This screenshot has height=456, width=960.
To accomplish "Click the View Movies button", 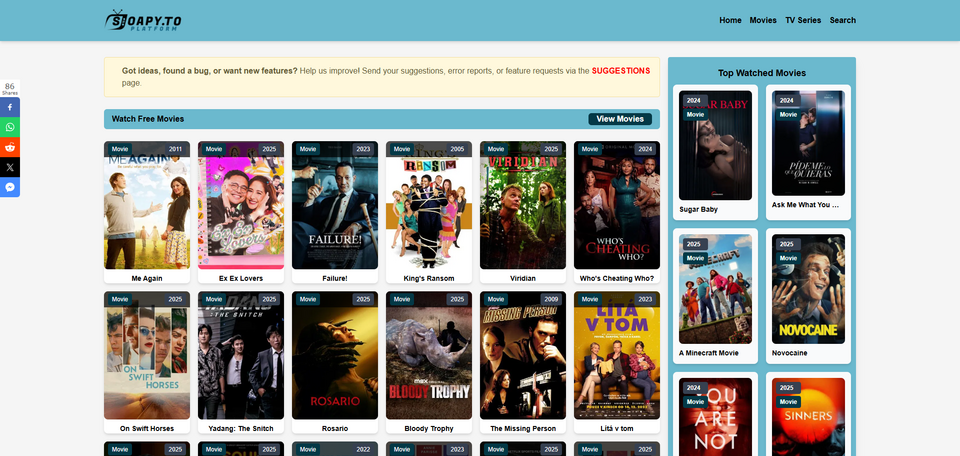I will pyautogui.click(x=620, y=119).
